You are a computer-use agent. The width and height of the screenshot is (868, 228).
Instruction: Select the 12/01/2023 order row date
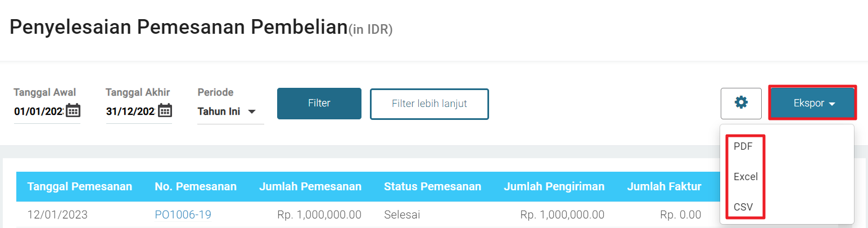[x=57, y=214]
